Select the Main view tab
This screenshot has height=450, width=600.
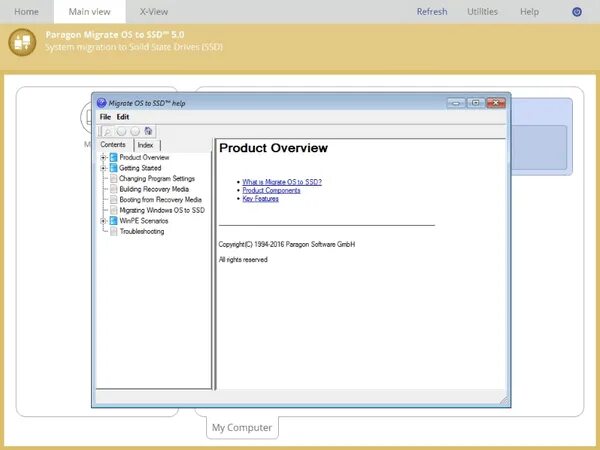point(90,12)
